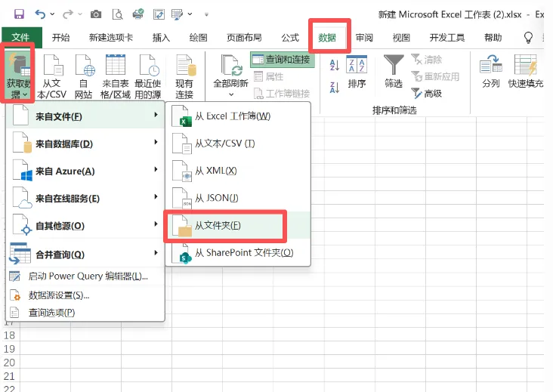Select row header 20
This screenshot has width=553, height=392.
pyautogui.click(x=10, y=363)
